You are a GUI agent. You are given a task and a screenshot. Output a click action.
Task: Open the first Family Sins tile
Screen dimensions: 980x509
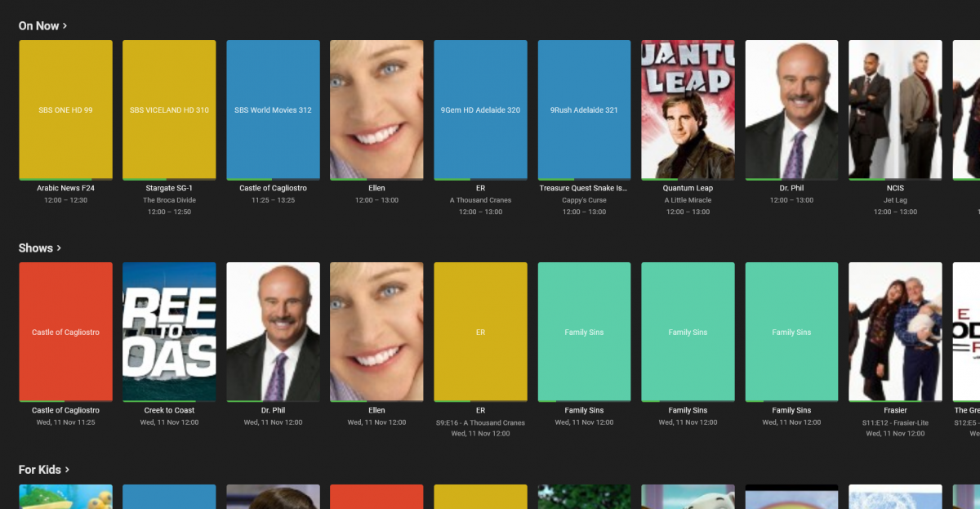pos(584,332)
